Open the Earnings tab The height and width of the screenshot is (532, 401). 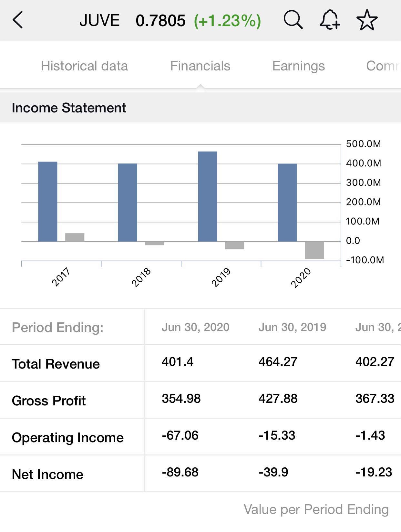coord(298,66)
